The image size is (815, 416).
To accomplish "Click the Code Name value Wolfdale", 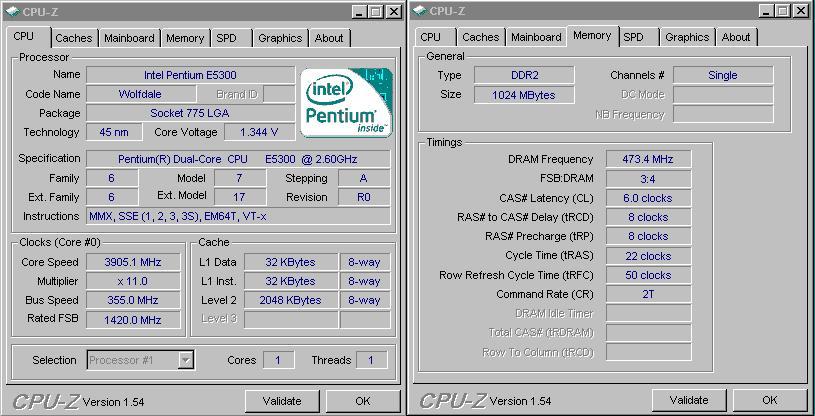I will pos(140,94).
